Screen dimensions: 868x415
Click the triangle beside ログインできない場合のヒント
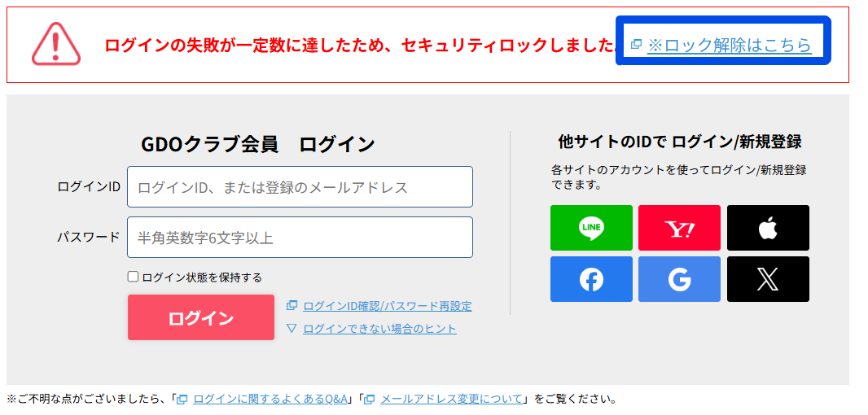tap(292, 329)
